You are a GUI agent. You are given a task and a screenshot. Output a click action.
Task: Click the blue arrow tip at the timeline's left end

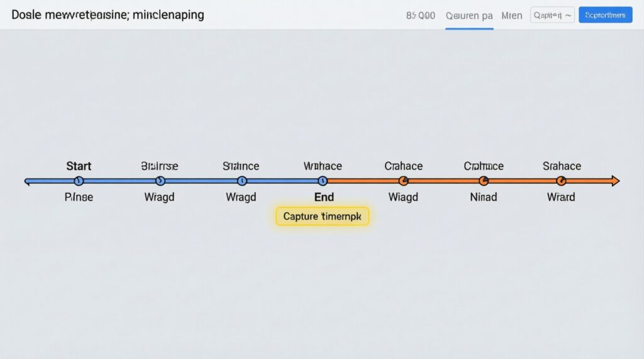tap(28, 181)
